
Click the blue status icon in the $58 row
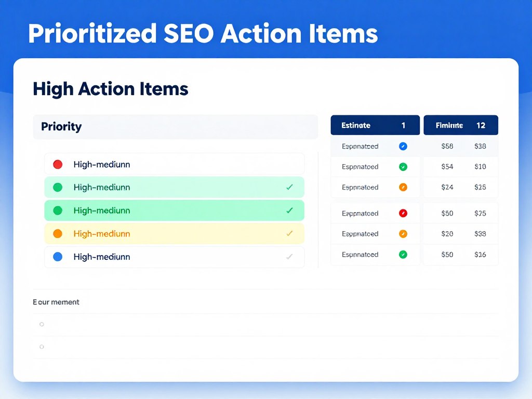pyautogui.click(x=403, y=146)
